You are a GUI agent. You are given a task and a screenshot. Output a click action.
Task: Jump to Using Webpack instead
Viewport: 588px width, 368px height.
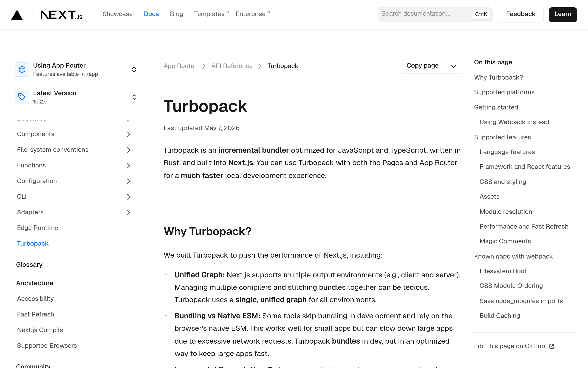click(x=514, y=122)
